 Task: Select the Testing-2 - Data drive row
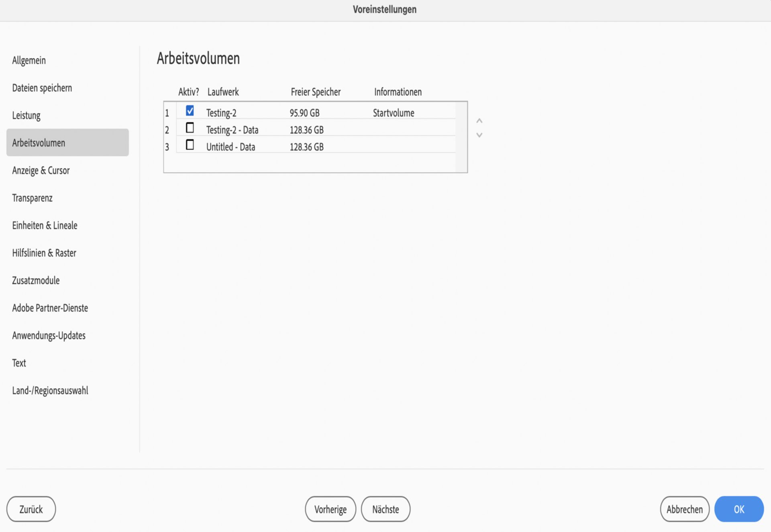tap(310, 130)
